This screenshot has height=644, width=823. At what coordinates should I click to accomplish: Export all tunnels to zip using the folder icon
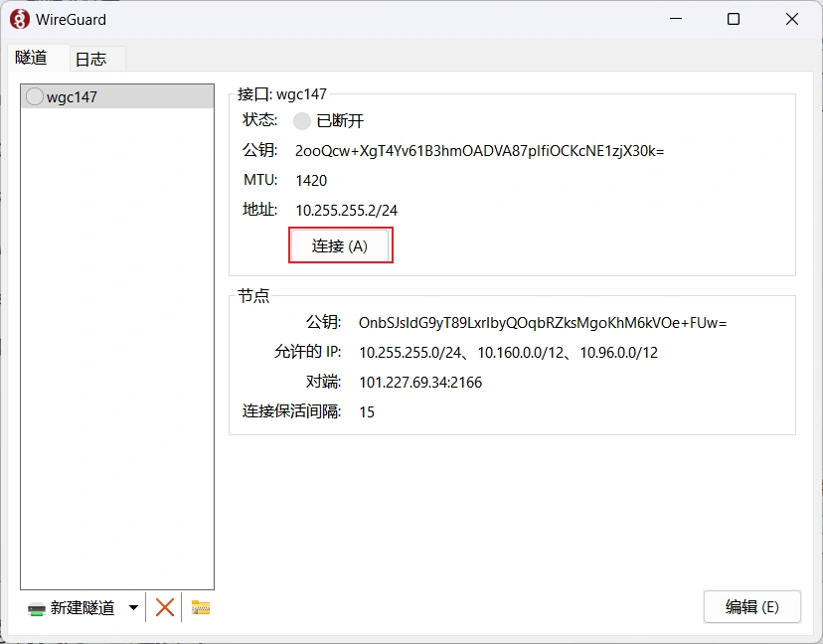pos(201,607)
